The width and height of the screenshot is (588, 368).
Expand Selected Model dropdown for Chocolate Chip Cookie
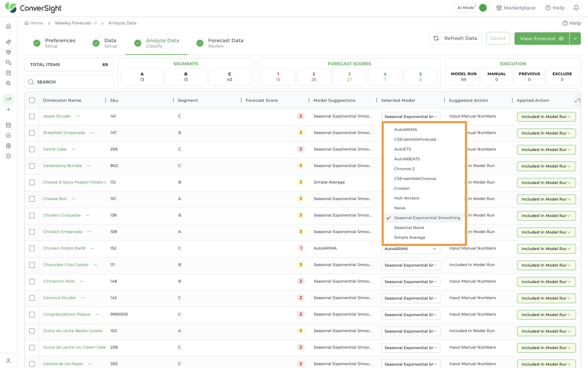tap(411, 265)
